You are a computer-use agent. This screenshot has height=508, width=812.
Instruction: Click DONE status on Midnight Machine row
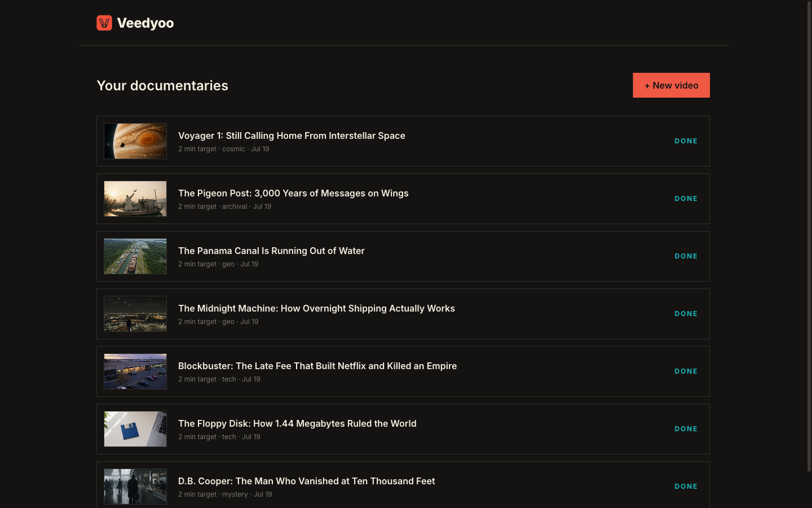tap(686, 314)
